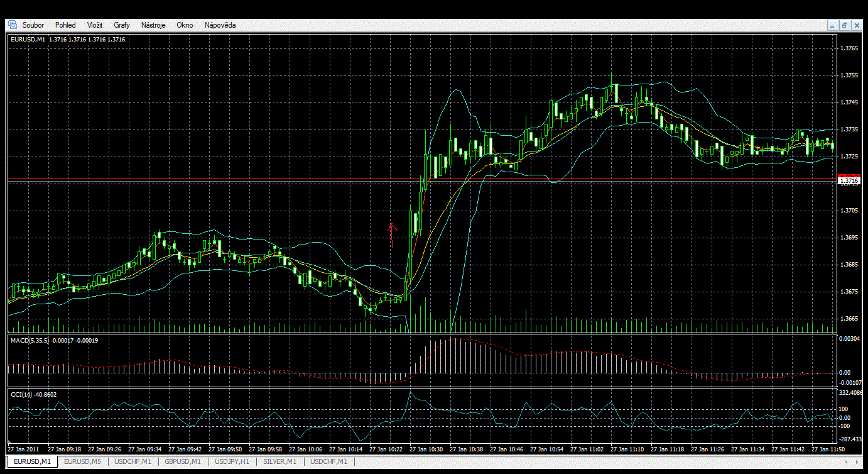868x474 pixels.
Task: Open the Pohled menu
Action: pos(65,25)
